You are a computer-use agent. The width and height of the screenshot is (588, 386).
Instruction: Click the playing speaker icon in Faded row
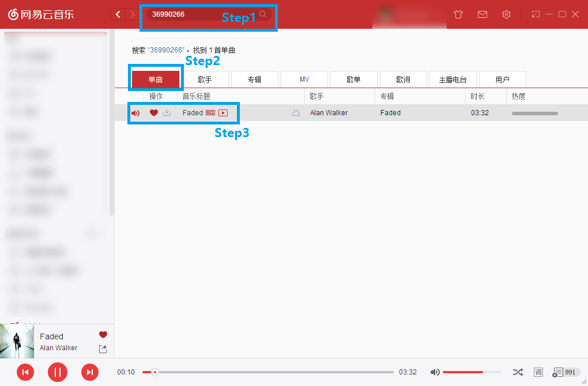click(x=135, y=113)
